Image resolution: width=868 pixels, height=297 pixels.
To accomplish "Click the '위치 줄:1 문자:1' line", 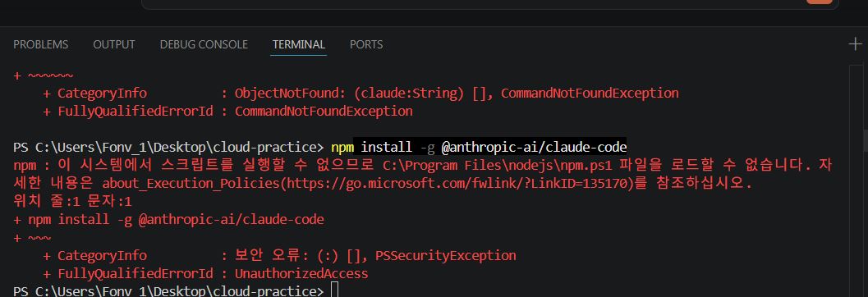I will [x=72, y=201].
